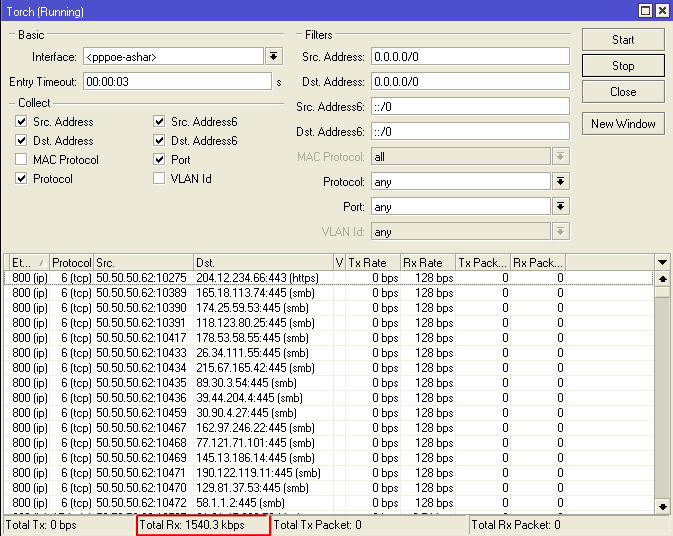Sort by the Rx Pack... column header

[537, 262]
